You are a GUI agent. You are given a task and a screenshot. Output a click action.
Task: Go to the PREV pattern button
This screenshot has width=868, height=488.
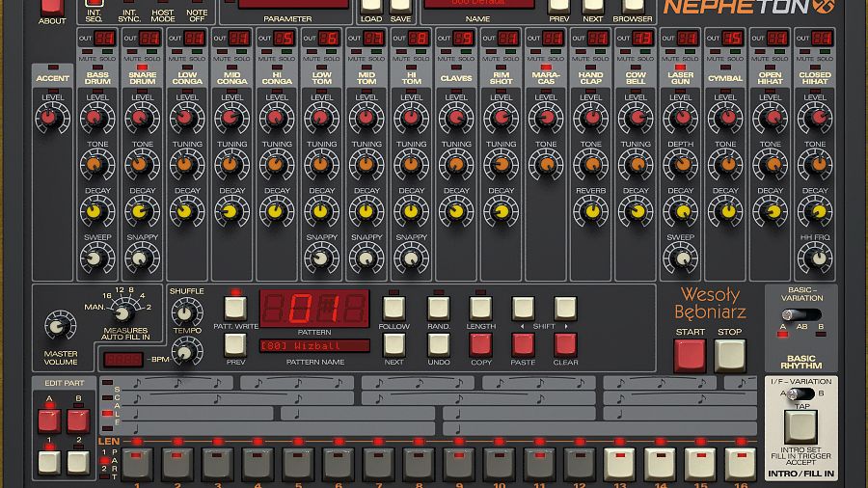click(x=235, y=344)
